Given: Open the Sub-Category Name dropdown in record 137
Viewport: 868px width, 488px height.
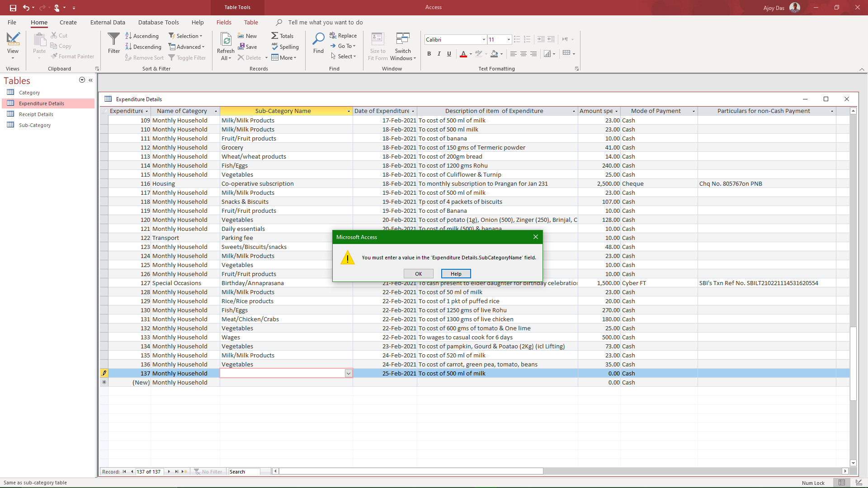Looking at the screenshot, I should point(348,373).
